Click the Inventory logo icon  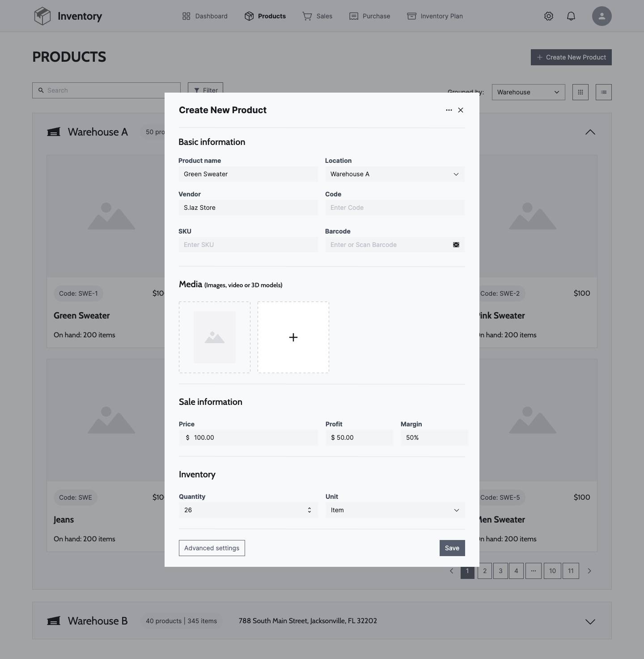42,16
